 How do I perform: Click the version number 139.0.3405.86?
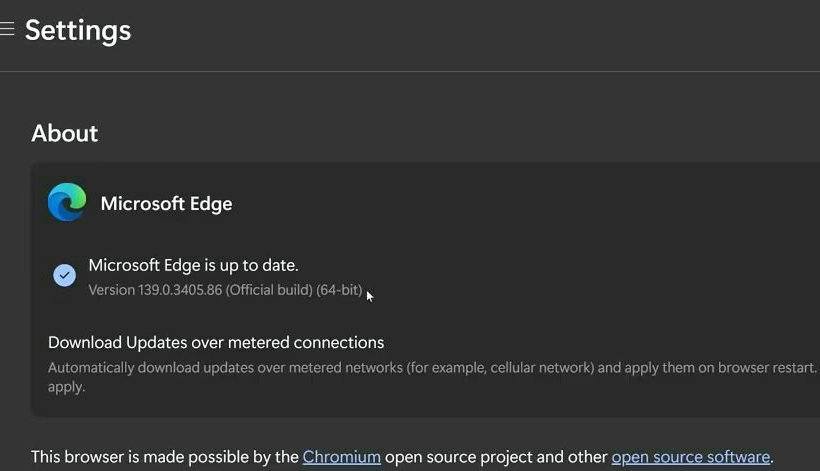coord(180,290)
